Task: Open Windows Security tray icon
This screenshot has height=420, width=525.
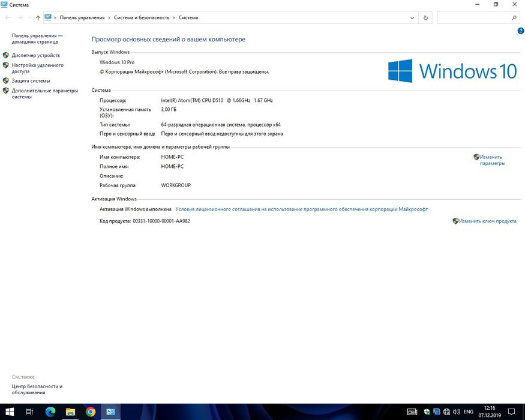Action: tap(427, 412)
